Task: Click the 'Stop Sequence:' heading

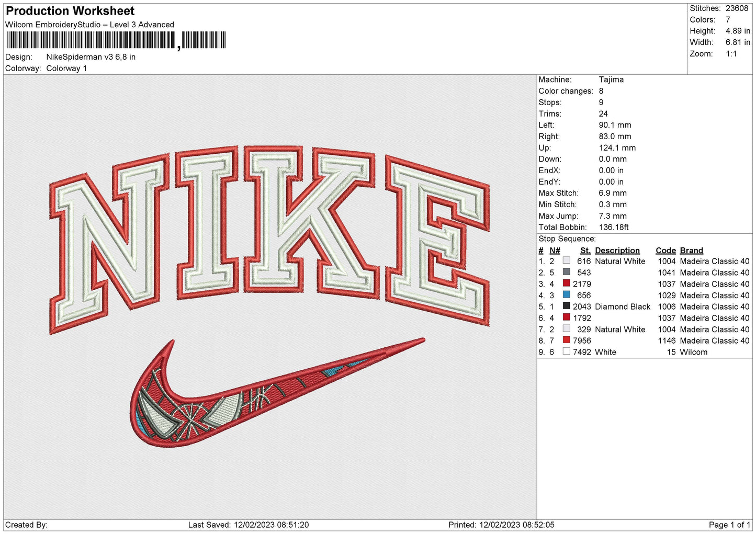Action: 567,239
